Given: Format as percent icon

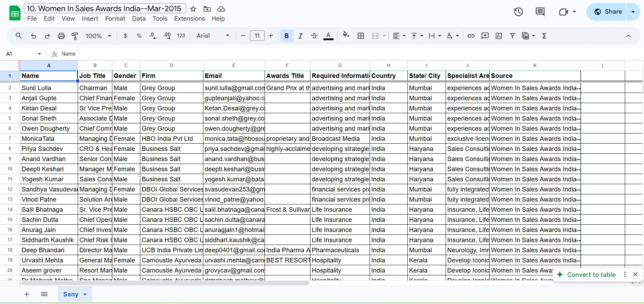Looking at the screenshot, I should click(139, 36).
